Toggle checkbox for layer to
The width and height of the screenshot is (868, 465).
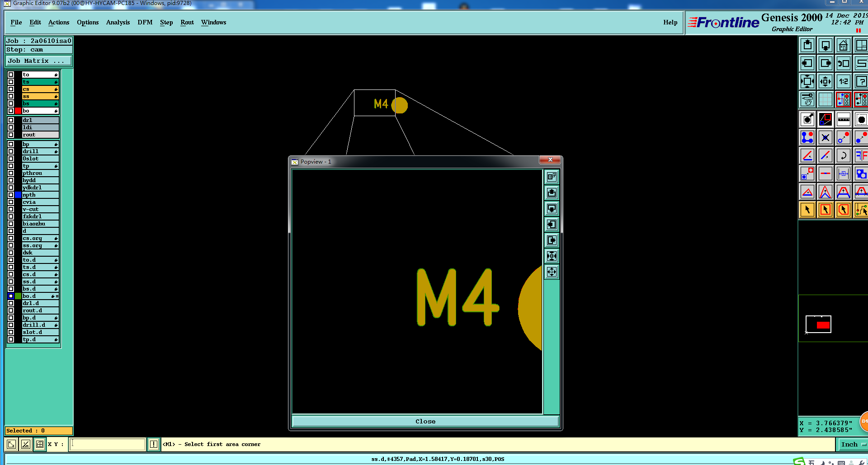coord(11,75)
